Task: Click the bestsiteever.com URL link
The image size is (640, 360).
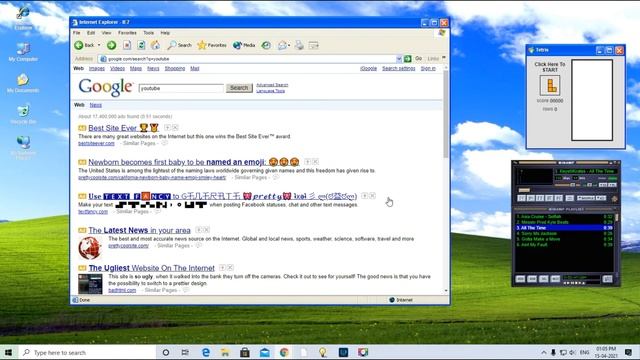Action: pos(96,143)
